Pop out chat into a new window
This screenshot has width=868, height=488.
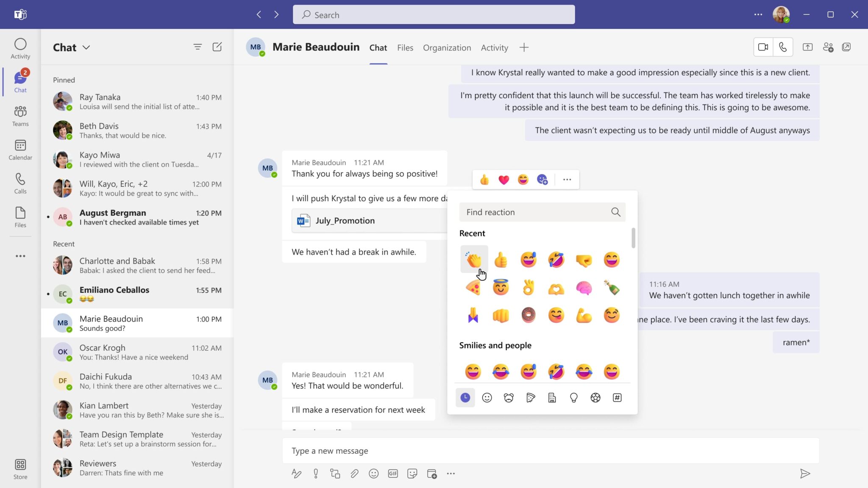pos(846,47)
